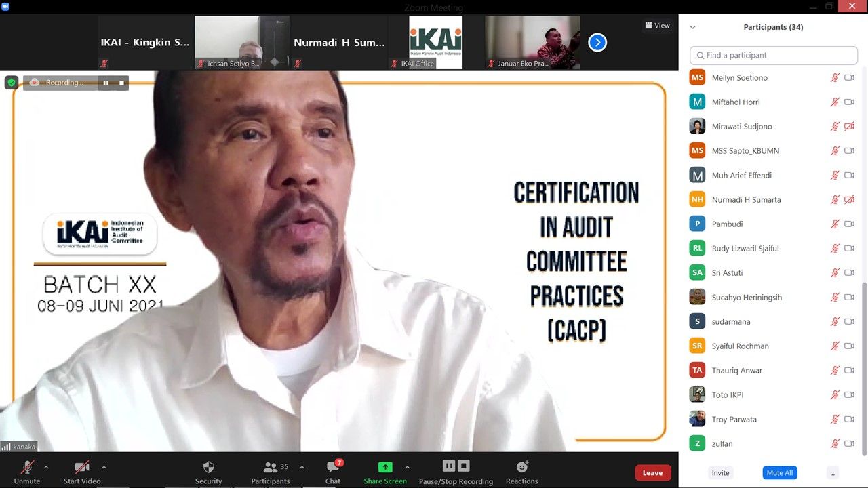Screen dimensions: 868x488
Task: Click video icon for Troy Parwata
Action: [849, 420]
